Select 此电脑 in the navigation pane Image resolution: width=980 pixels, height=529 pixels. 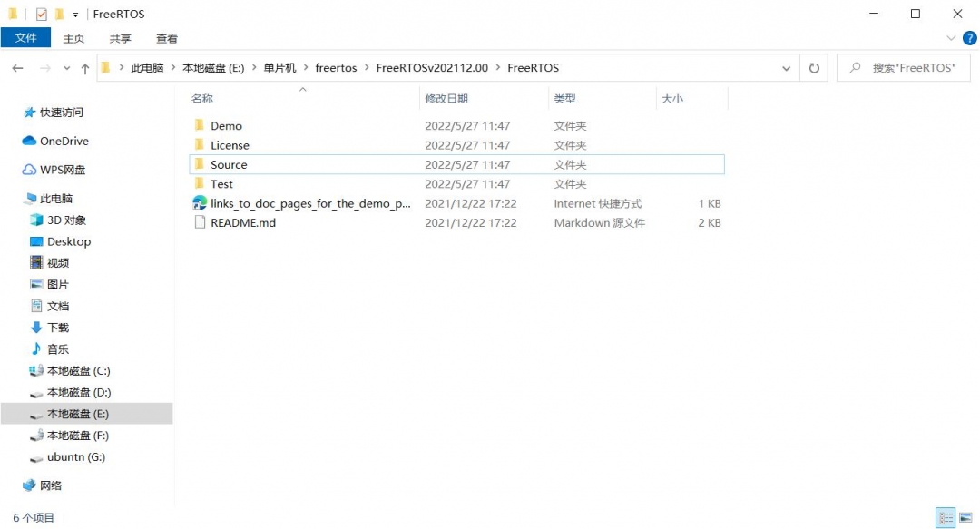click(56, 199)
